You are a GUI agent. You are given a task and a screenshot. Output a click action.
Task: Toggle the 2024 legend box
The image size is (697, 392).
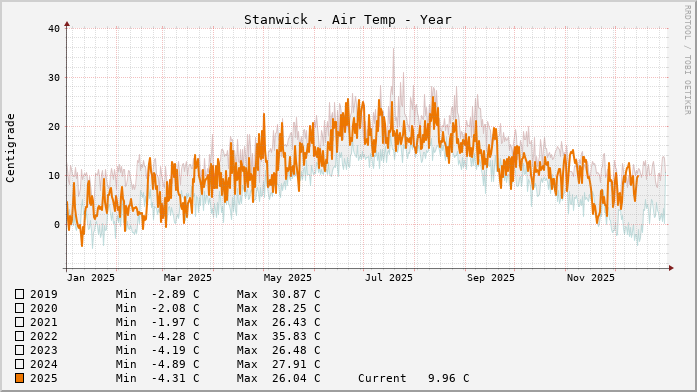tap(20, 364)
